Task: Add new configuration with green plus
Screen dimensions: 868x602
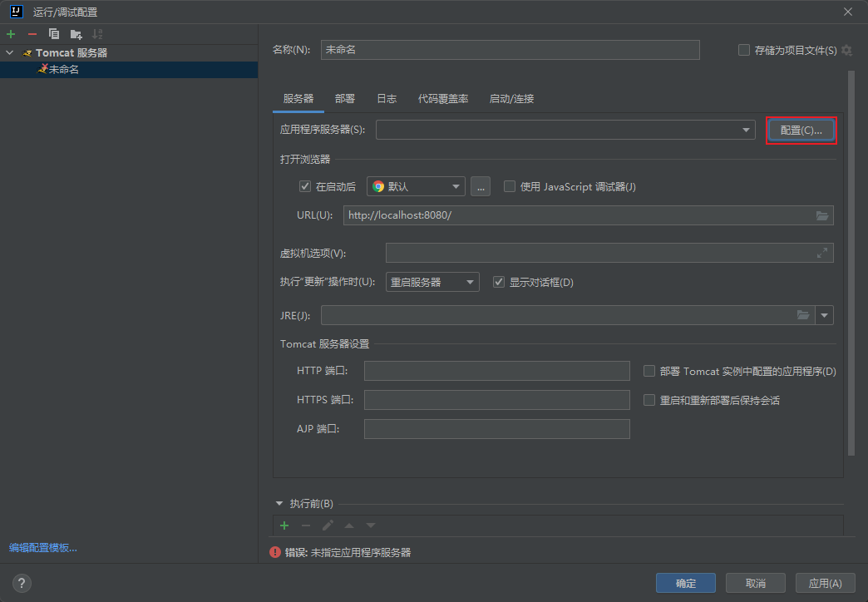Action: pos(11,34)
